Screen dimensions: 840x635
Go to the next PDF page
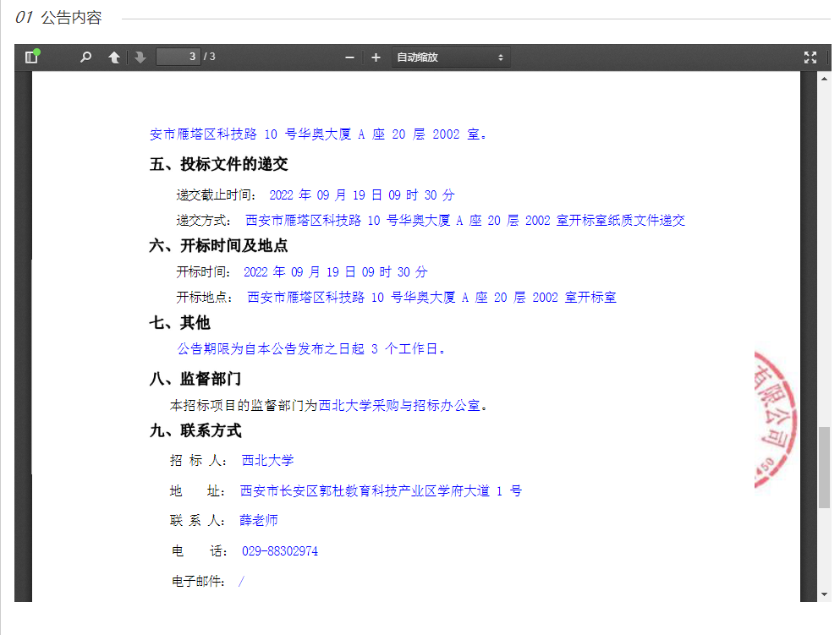point(140,57)
